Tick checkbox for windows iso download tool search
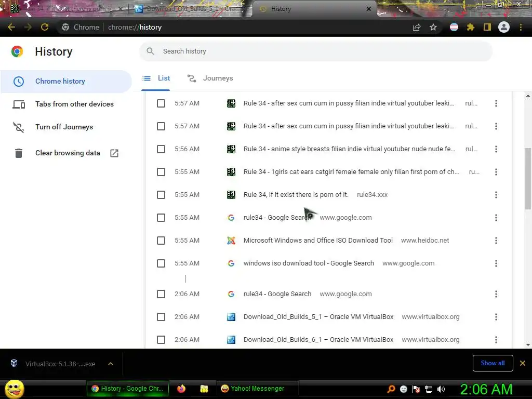Image resolution: width=532 pixels, height=399 pixels. [x=161, y=263]
